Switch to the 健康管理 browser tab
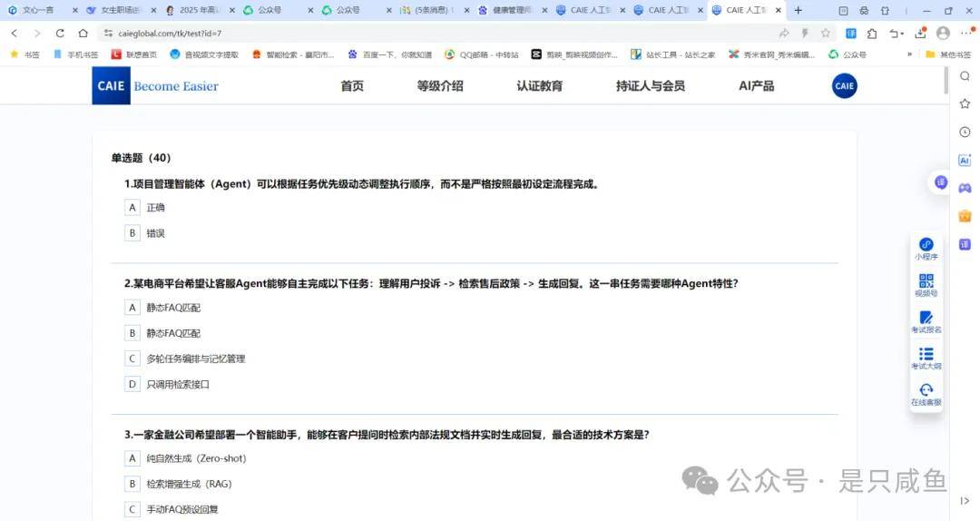 click(511, 10)
